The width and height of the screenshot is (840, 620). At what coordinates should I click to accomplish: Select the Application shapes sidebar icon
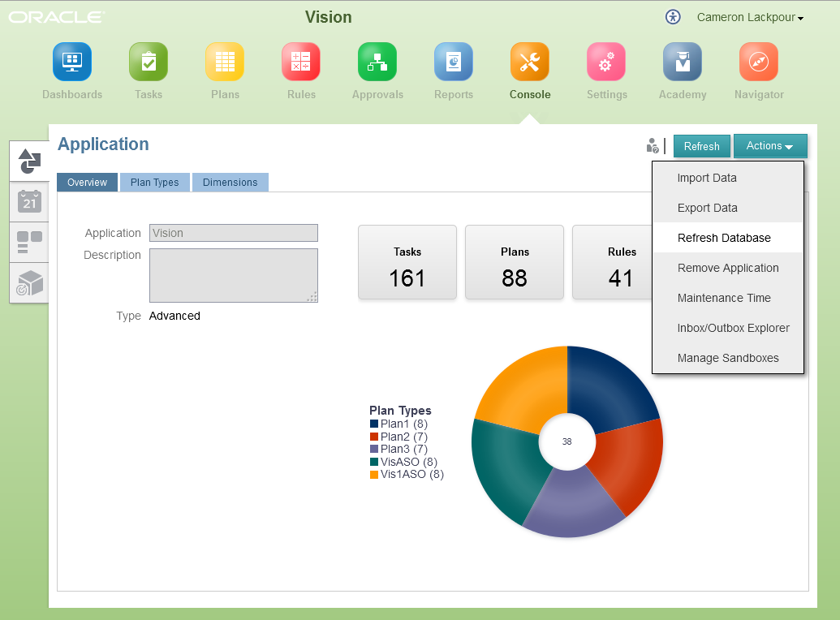click(29, 161)
